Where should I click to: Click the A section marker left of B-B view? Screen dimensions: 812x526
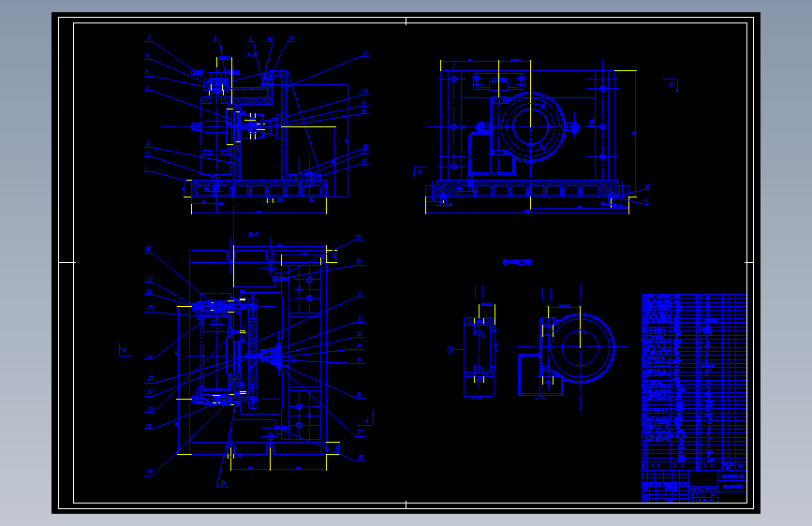click(125, 350)
